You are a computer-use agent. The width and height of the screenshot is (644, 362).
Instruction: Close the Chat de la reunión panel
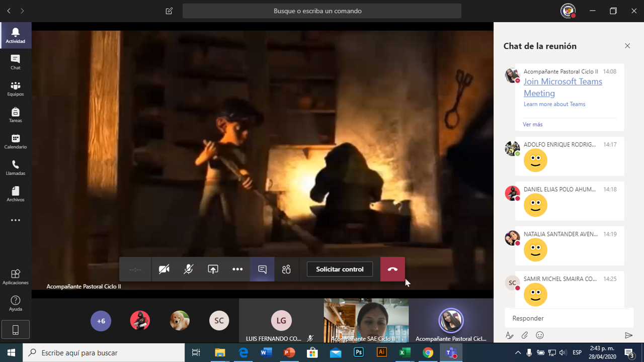tap(627, 46)
